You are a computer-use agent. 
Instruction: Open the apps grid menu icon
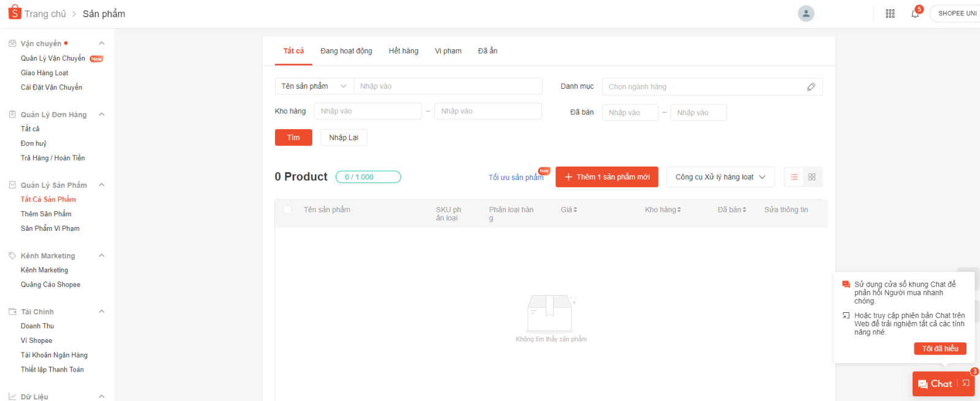coord(890,13)
